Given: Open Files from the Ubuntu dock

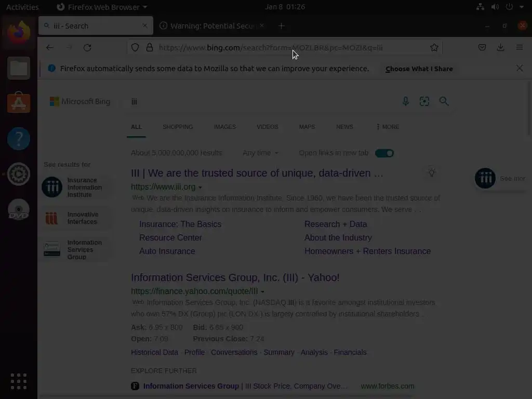Looking at the screenshot, I should pyautogui.click(x=19, y=68).
